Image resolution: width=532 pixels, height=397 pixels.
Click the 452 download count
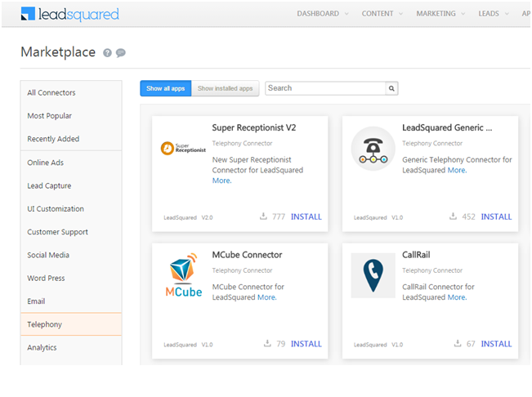tap(468, 216)
